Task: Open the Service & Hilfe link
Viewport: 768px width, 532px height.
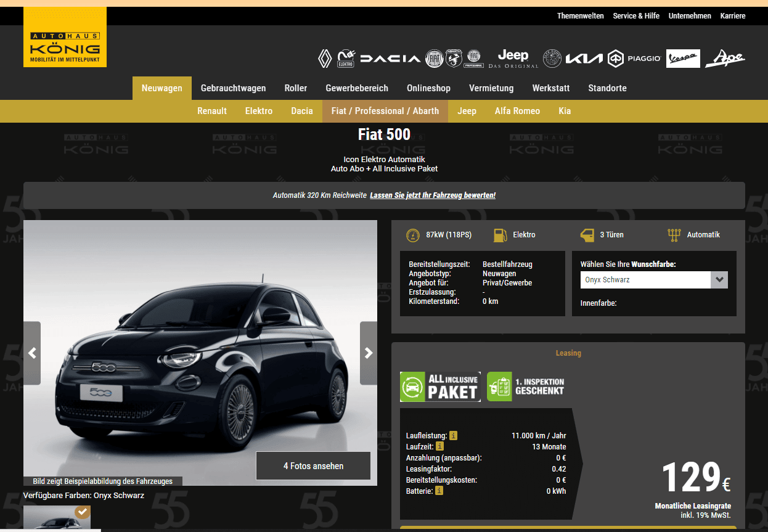Action: [636, 16]
